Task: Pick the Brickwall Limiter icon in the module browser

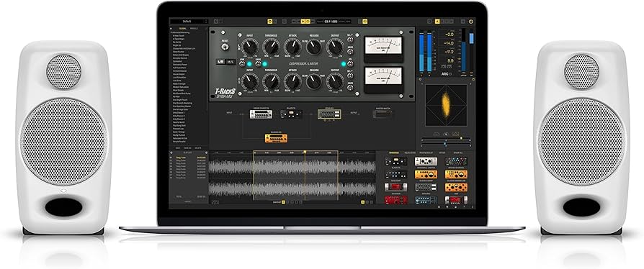Action: point(426,162)
